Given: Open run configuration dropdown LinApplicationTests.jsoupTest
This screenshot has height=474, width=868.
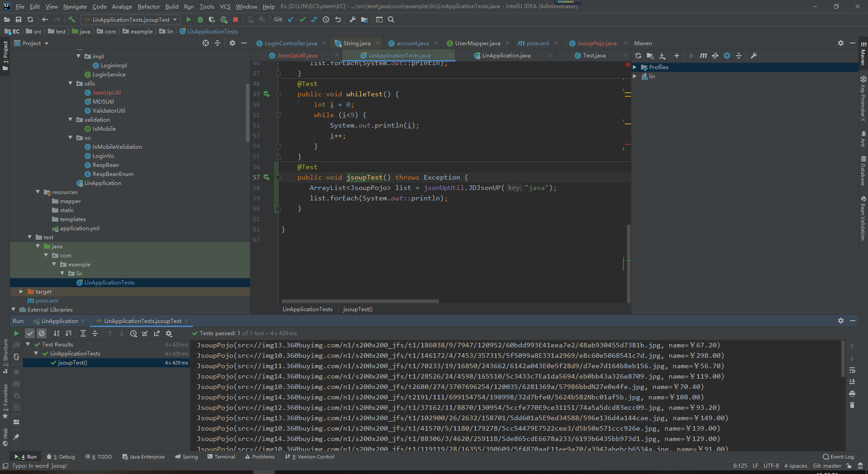Looking at the screenshot, I should pos(130,19).
